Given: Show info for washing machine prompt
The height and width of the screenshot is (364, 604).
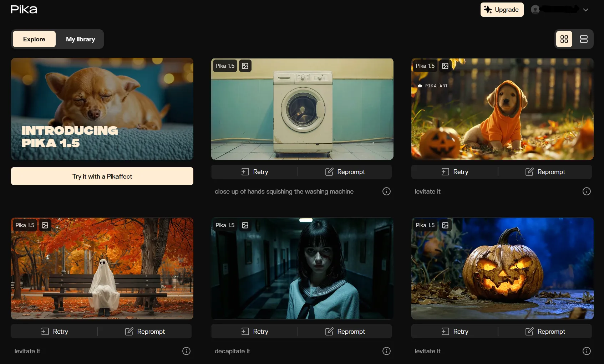Looking at the screenshot, I should (x=386, y=191).
